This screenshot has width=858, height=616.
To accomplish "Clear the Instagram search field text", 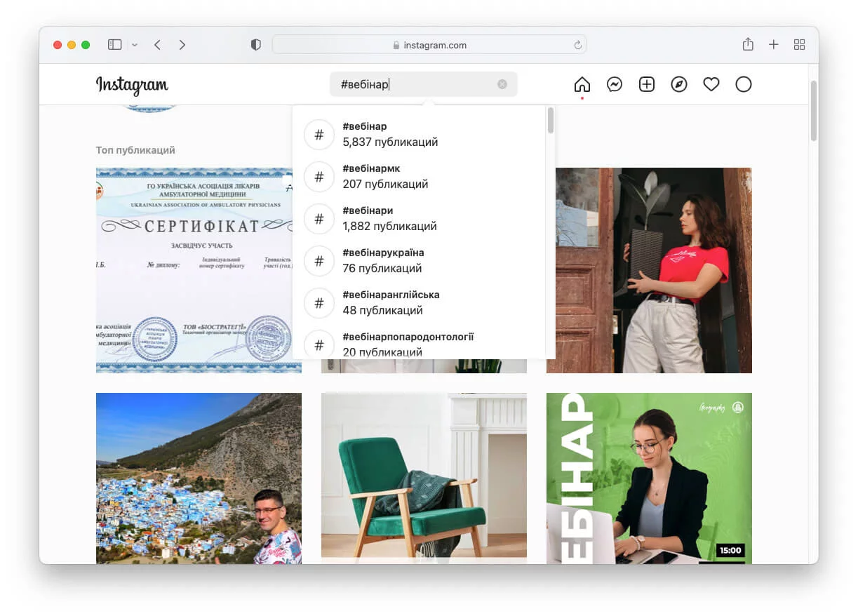I will pyautogui.click(x=502, y=84).
